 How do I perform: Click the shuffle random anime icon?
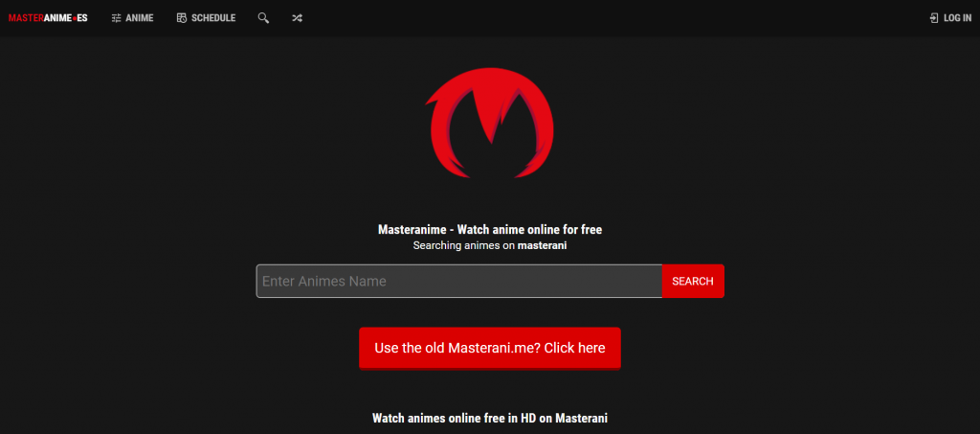coord(297,18)
